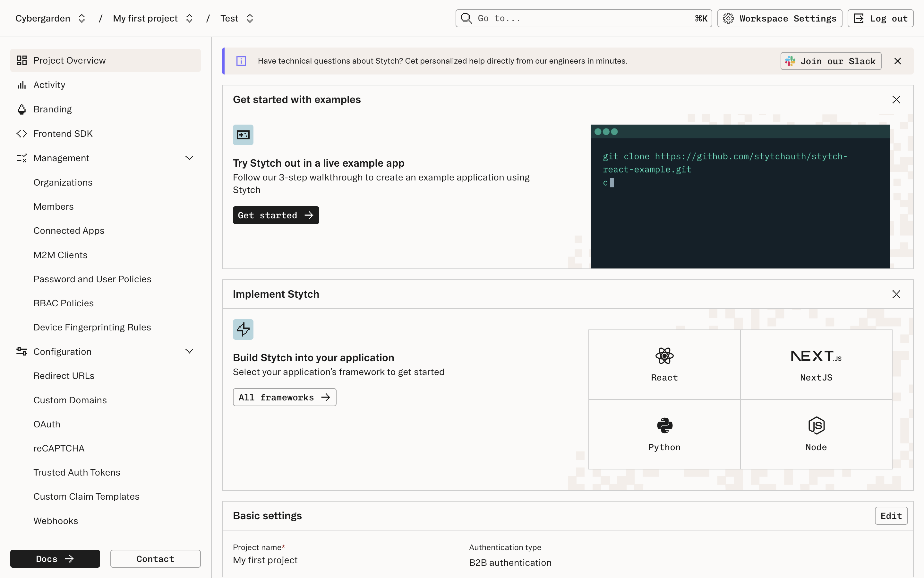Open Redirect URLs configuration

pos(64,376)
